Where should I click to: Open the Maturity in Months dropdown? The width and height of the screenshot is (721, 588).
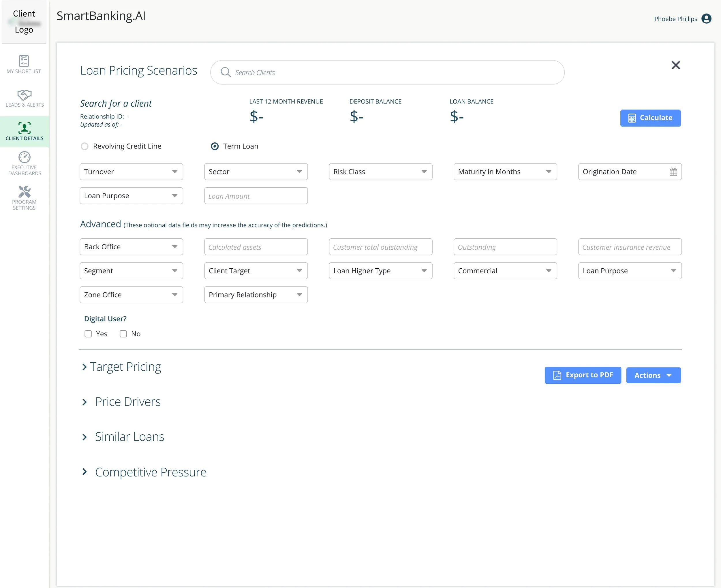coord(505,172)
